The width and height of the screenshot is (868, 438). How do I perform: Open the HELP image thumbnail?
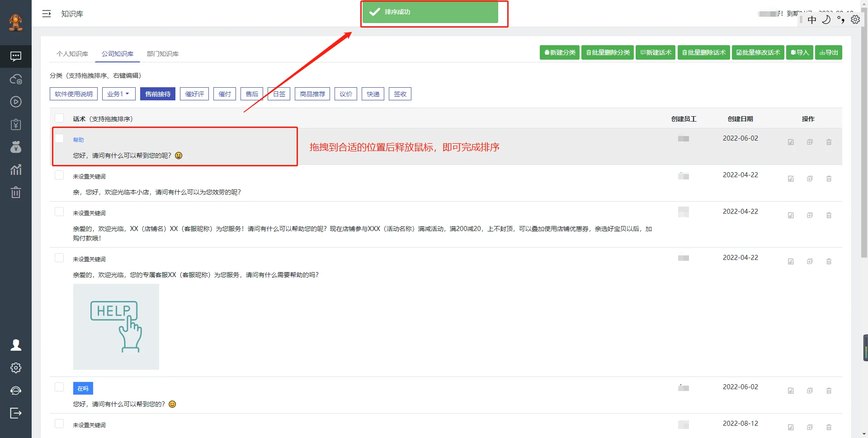click(116, 327)
